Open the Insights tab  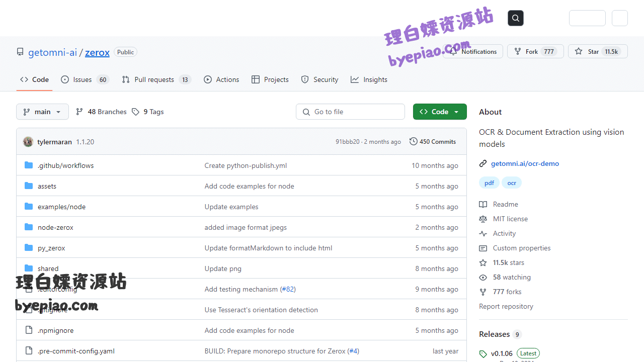[x=369, y=79]
